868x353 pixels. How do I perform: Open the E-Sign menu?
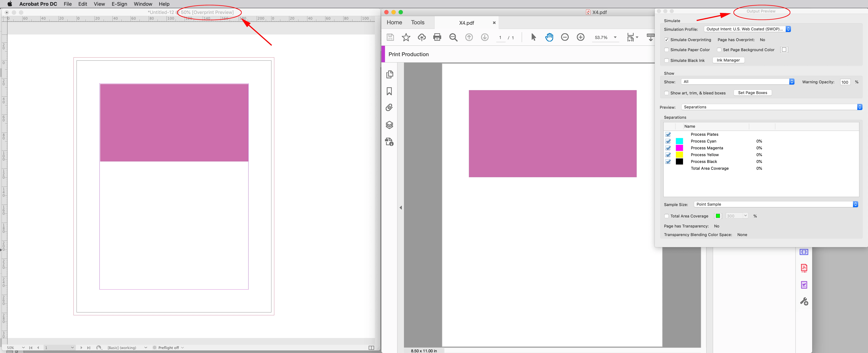click(x=119, y=4)
